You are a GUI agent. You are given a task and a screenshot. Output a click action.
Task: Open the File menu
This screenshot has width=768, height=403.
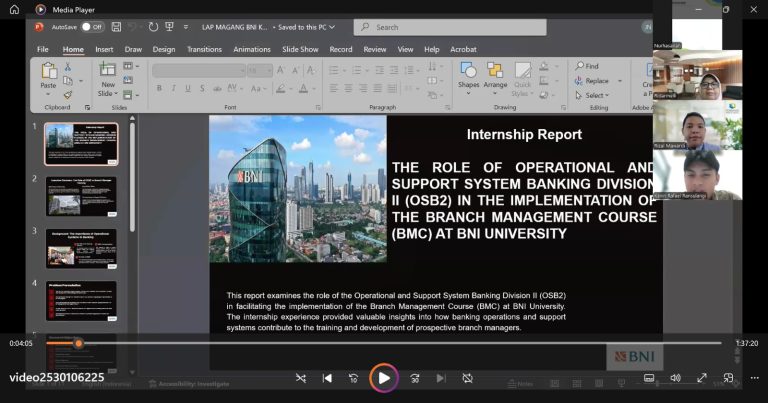43,49
